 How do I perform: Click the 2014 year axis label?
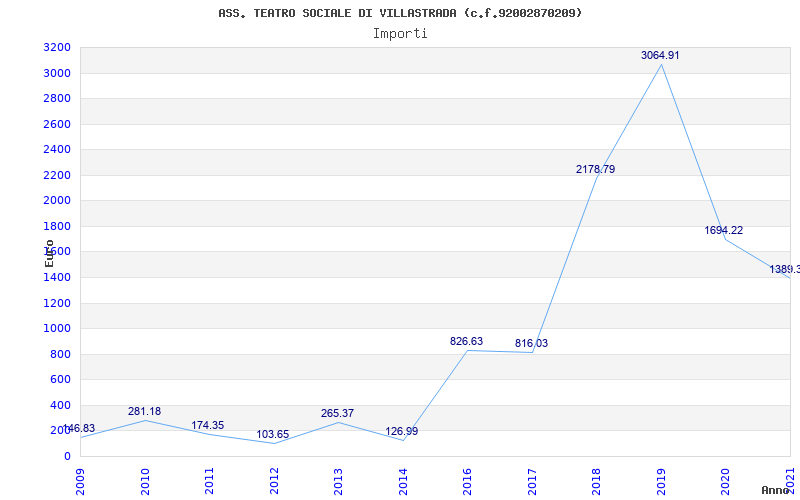tap(403, 481)
